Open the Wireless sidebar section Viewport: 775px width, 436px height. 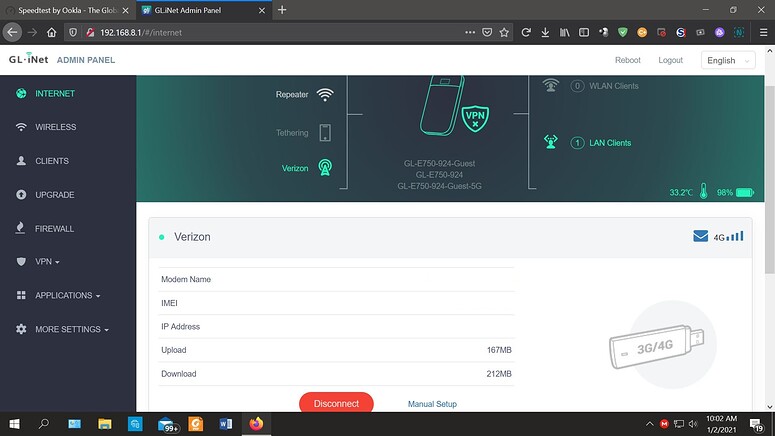coord(55,127)
